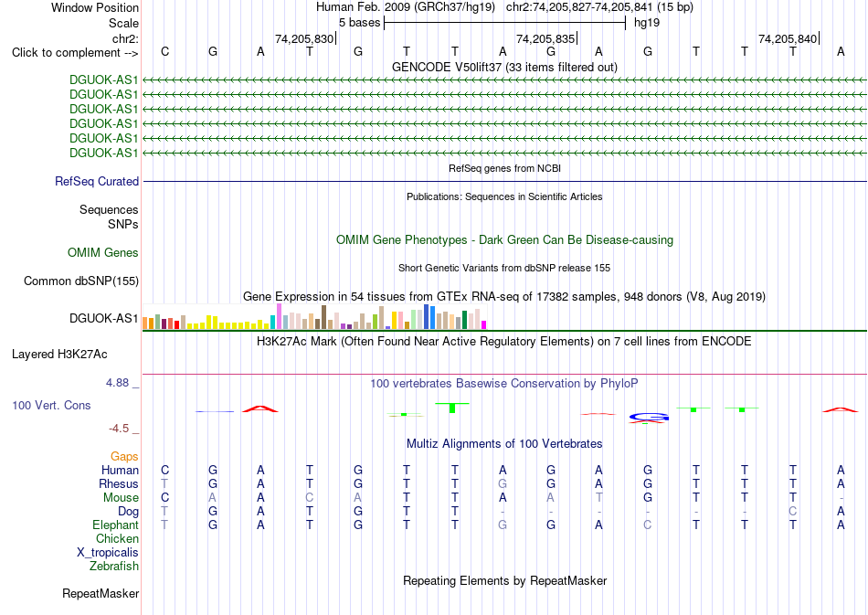
Task: Click the RefSeq Curated track label
Action: coord(97,182)
